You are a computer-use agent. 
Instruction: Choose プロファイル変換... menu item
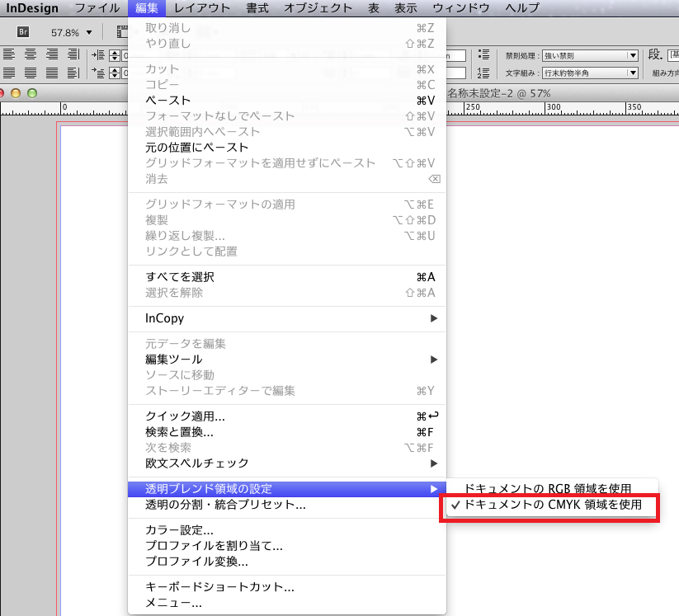coord(287,562)
